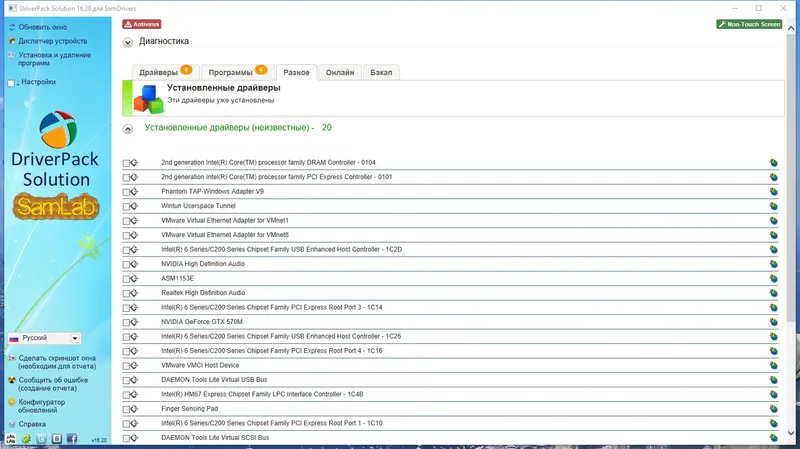Select NVIDIA High Definition Audio checkbox
The image size is (800, 449).
click(x=126, y=265)
